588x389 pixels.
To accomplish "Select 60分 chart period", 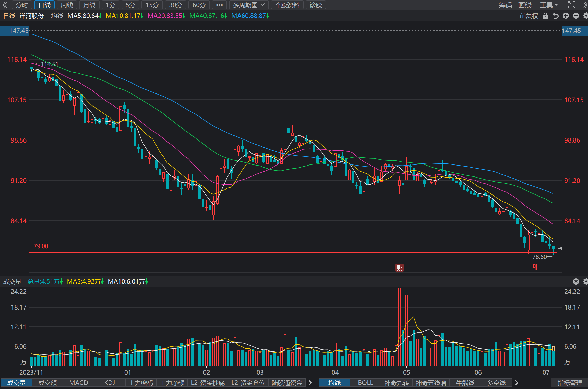I will [x=199, y=5].
